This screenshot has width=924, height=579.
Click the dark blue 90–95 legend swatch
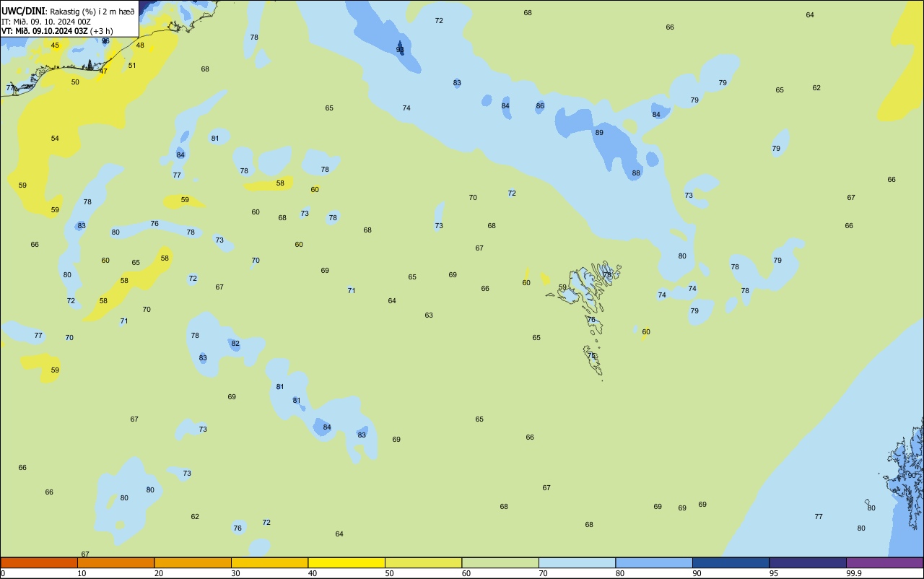click(x=731, y=562)
